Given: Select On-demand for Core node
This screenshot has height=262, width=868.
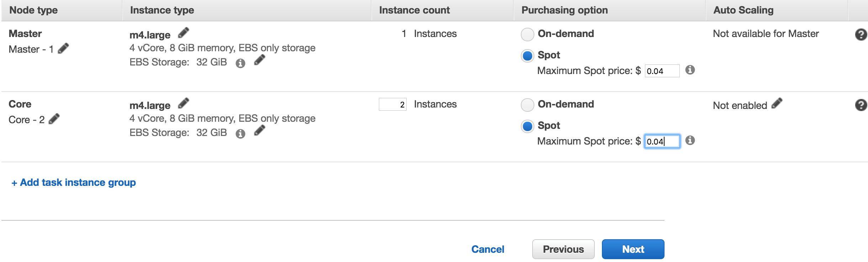Looking at the screenshot, I should point(528,105).
